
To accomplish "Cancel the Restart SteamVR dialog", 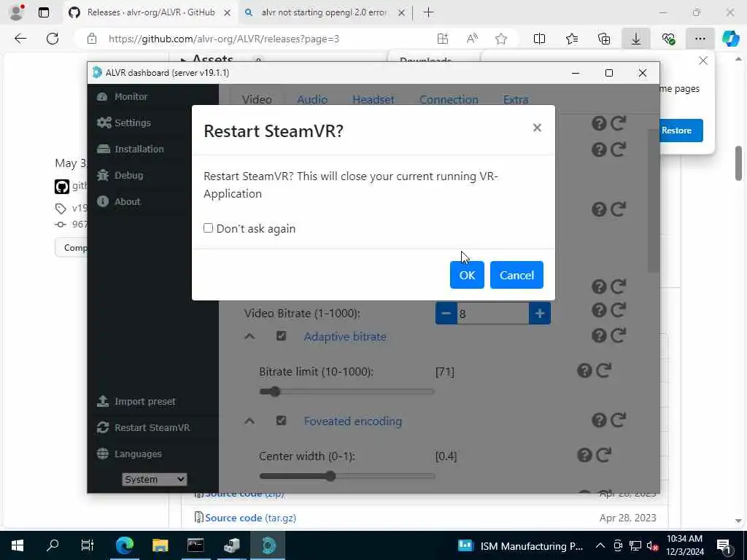I will tap(516, 275).
